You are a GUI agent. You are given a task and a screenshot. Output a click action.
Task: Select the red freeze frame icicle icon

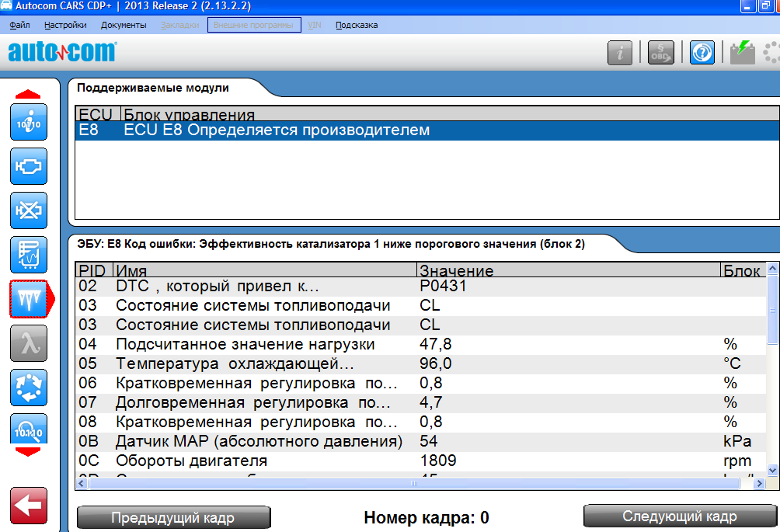29,299
